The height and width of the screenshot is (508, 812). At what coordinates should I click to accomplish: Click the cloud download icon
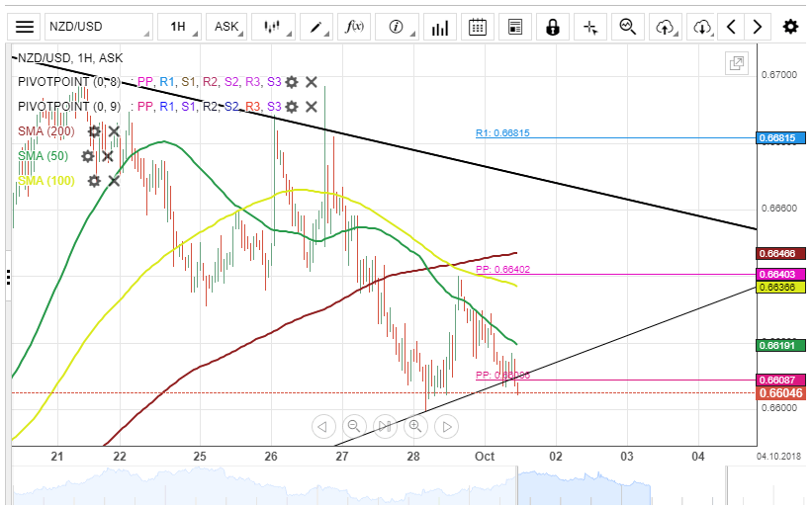702,27
